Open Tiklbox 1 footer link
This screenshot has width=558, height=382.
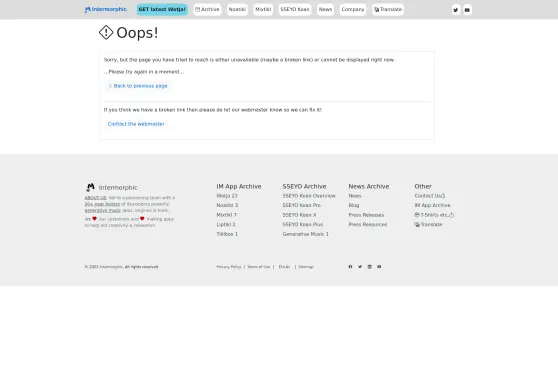(227, 234)
